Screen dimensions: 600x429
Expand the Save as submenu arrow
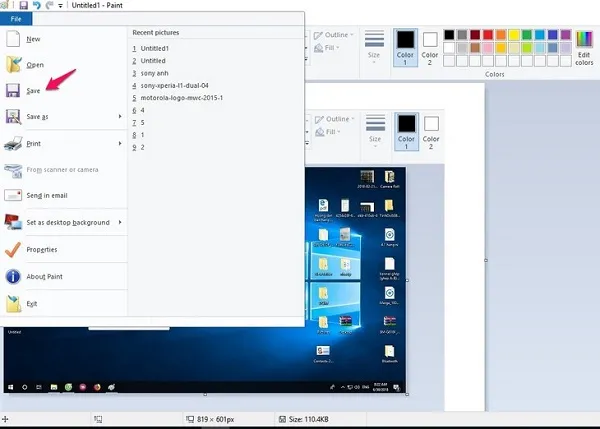(x=120, y=117)
